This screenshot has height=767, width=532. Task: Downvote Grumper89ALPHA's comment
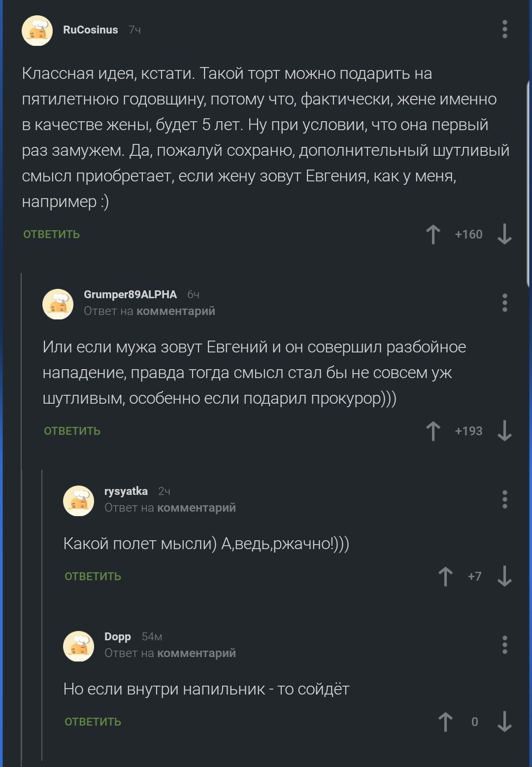(x=504, y=431)
